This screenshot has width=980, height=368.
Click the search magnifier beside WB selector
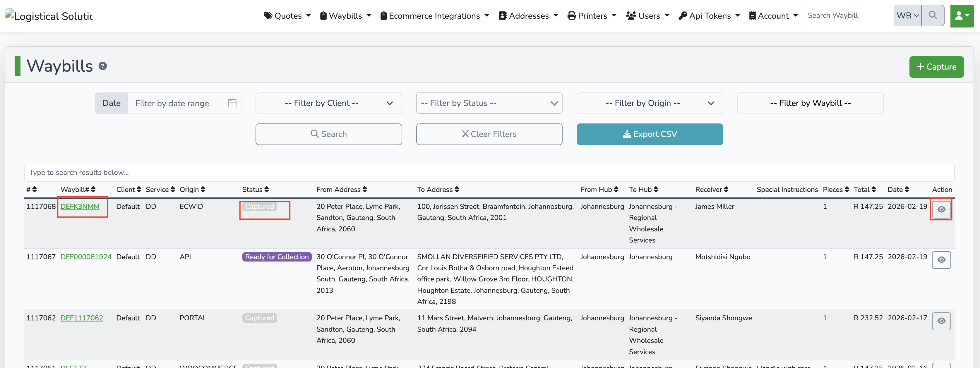pos(933,15)
